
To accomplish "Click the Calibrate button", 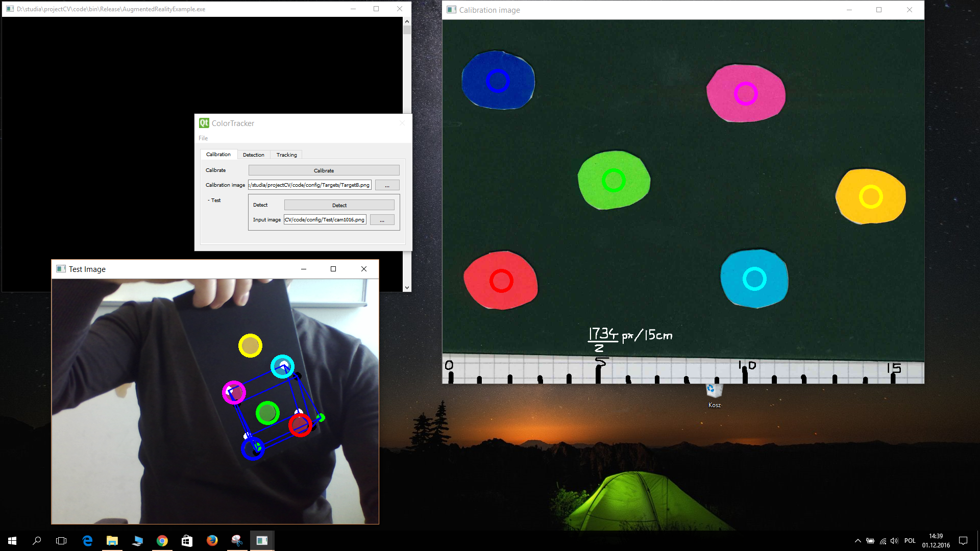I will pyautogui.click(x=324, y=170).
